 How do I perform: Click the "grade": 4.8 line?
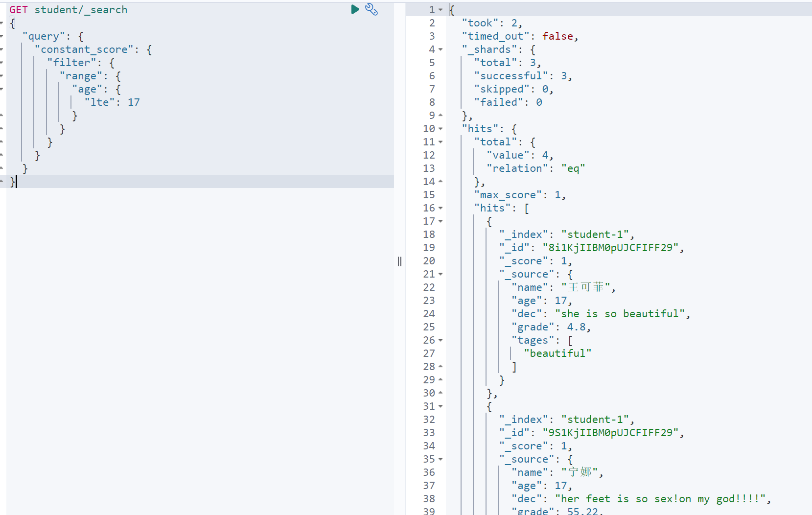point(551,327)
